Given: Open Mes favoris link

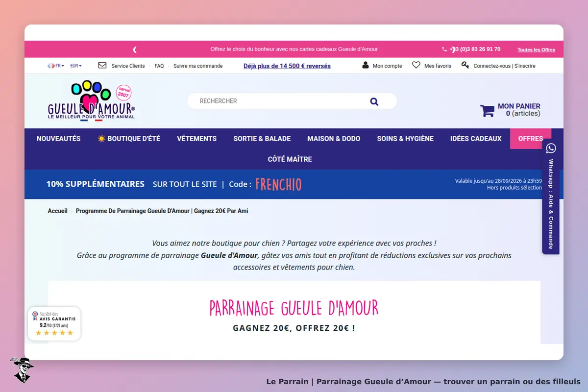Looking at the screenshot, I should pos(438,66).
